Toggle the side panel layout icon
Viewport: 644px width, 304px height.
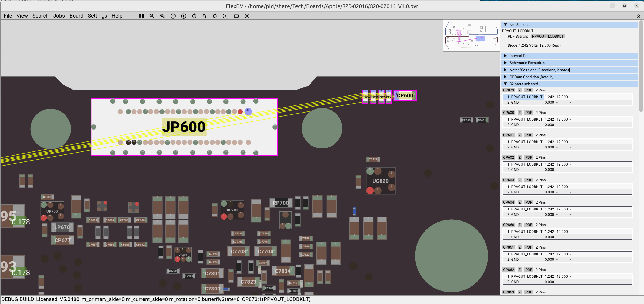(x=141, y=16)
